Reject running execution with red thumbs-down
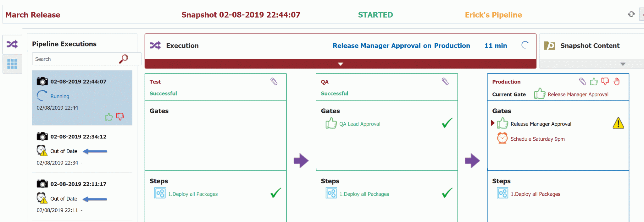Image resolution: width=644 pixels, height=222 pixels. (120, 117)
